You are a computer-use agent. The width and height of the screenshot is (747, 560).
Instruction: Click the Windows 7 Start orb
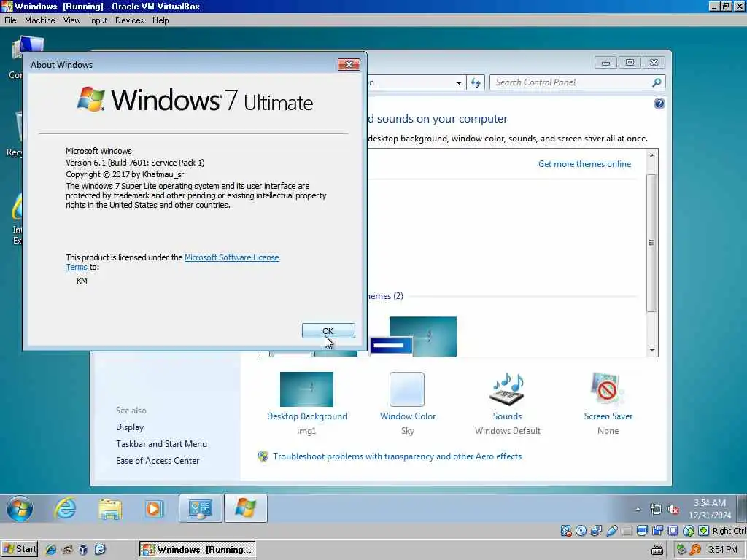pyautogui.click(x=20, y=508)
